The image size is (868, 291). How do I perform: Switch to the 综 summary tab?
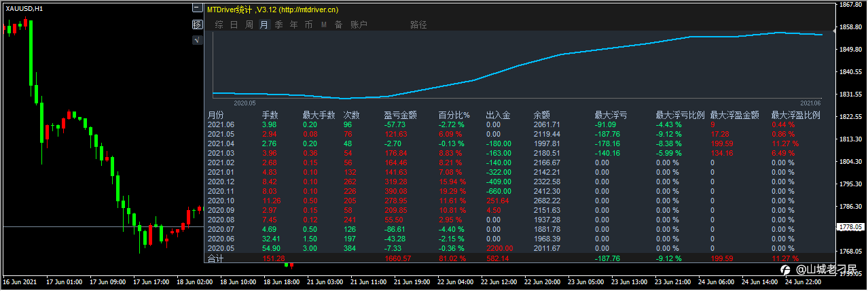pos(219,25)
